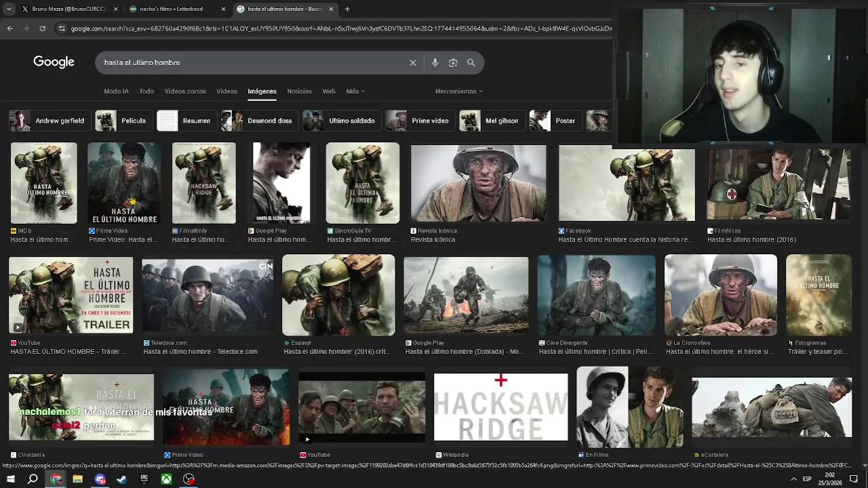This screenshot has width=868, height=488.
Task: Open File Explorer from the taskbar
Action: click(77, 479)
